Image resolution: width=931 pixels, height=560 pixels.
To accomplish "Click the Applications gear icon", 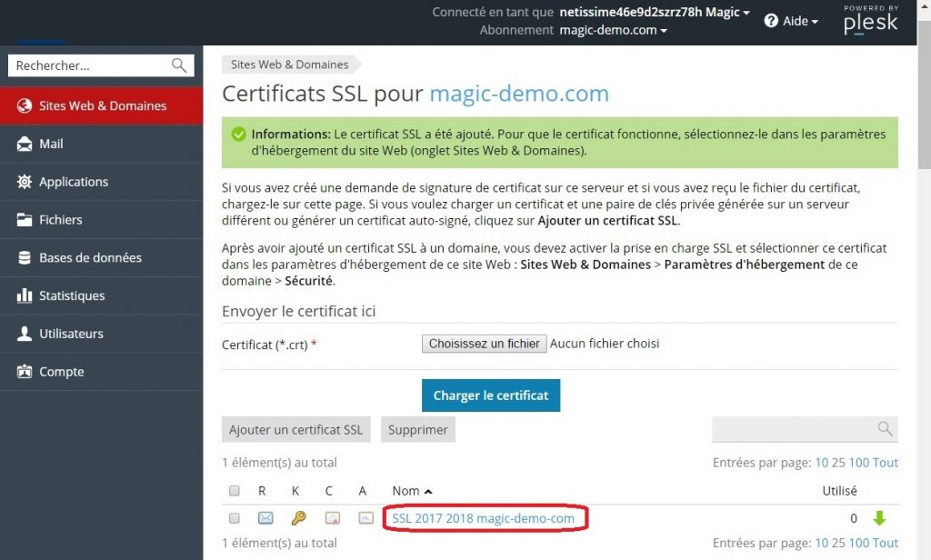I will click(25, 182).
